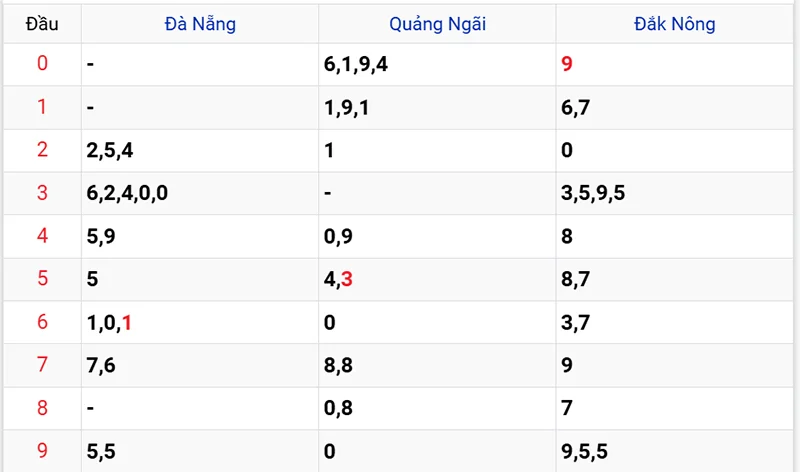Image resolution: width=800 pixels, height=472 pixels.
Task: Click the red row label 8 under Đầu
Action: pos(42,408)
